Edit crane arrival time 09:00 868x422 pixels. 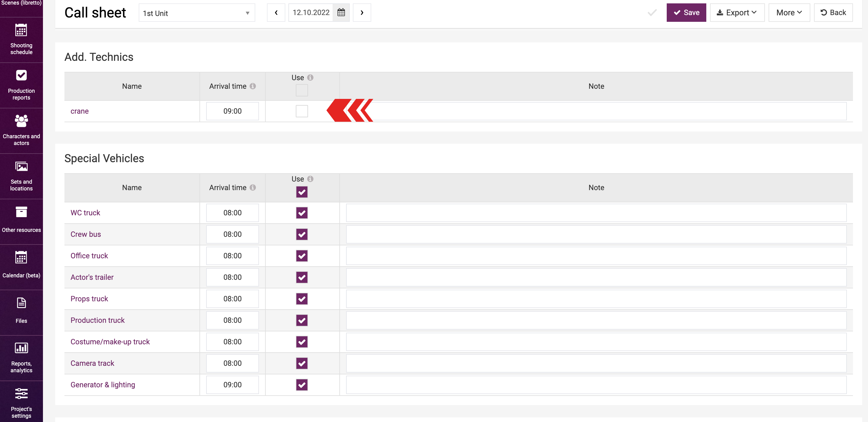pyautogui.click(x=233, y=111)
